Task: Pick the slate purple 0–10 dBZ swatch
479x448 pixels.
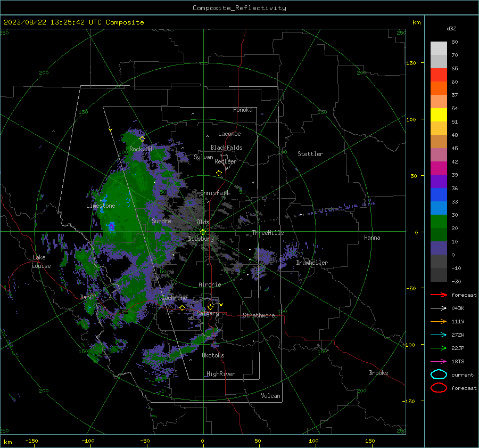Action: coord(439,248)
